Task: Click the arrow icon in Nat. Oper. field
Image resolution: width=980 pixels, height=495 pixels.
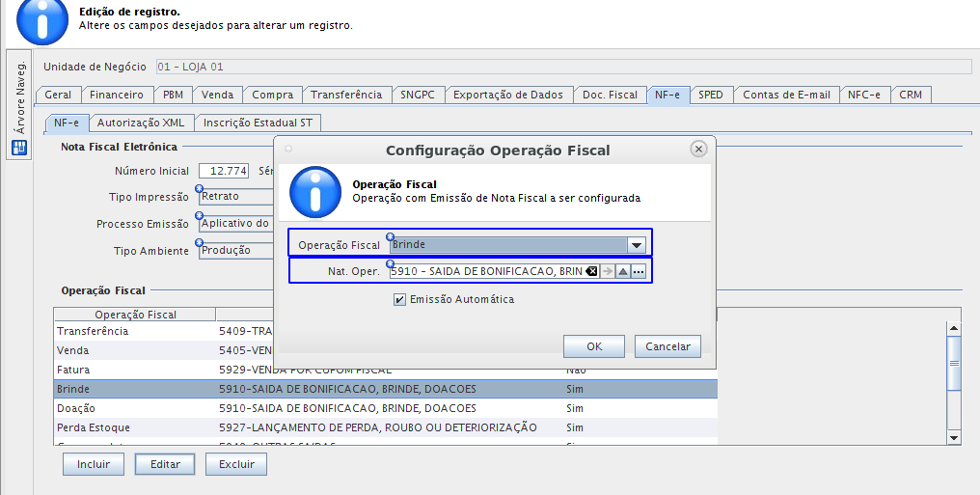Action: [607, 271]
